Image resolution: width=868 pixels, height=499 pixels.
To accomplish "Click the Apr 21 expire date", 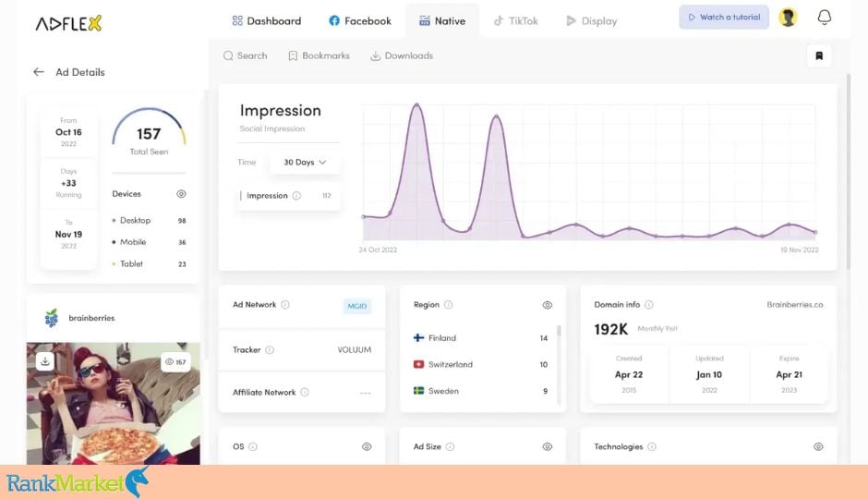I will click(789, 374).
